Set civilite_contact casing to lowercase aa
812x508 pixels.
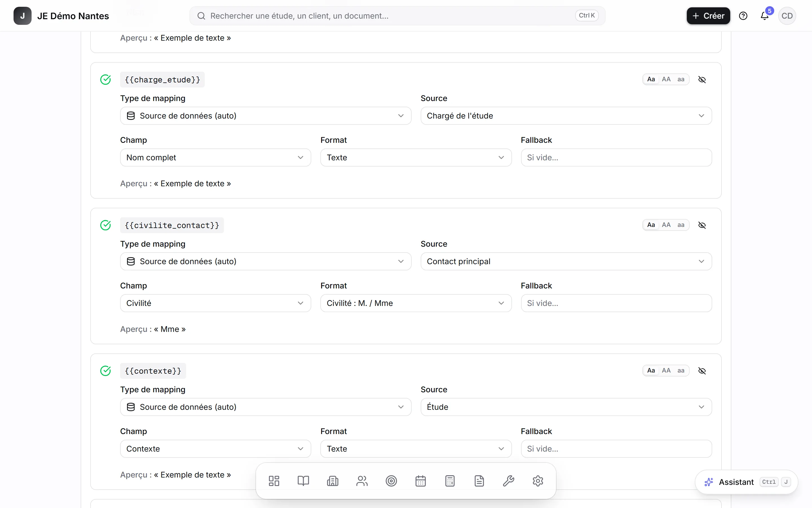(x=681, y=225)
